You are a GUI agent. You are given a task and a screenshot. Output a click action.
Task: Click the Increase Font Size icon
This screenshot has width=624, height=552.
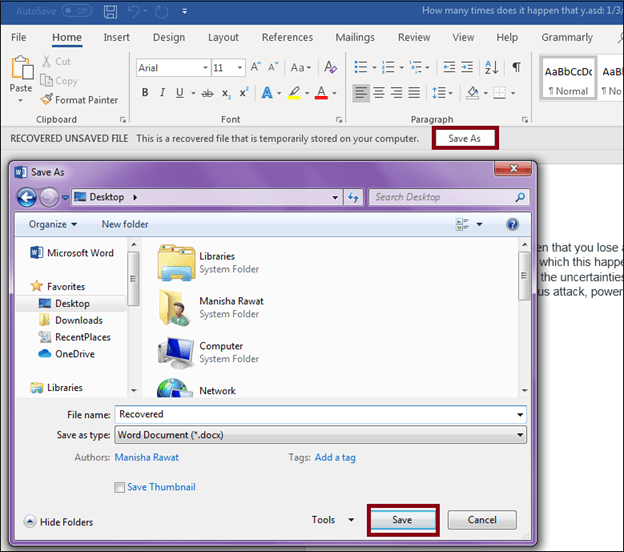pos(255,67)
